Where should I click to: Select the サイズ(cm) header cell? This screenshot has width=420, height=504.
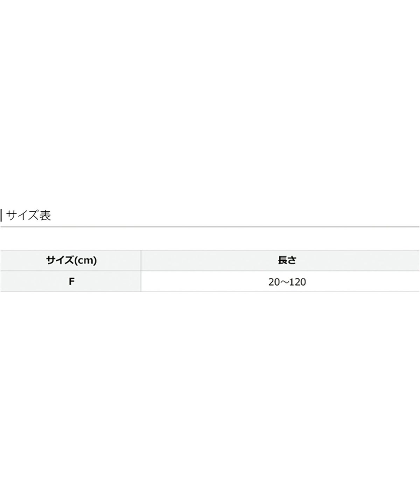click(71, 260)
